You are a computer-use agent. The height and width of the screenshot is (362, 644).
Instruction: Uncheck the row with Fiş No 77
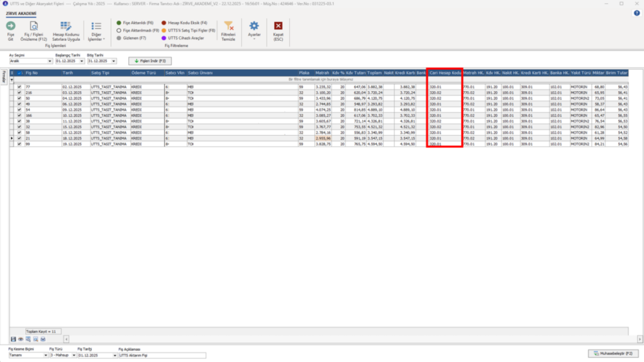coord(19,87)
